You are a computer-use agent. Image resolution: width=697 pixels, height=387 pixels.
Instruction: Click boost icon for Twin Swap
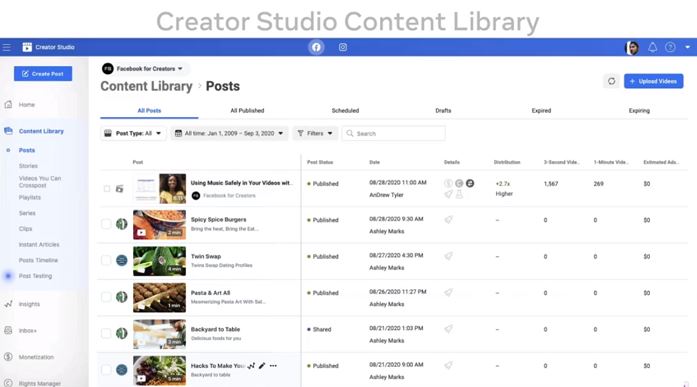click(449, 256)
